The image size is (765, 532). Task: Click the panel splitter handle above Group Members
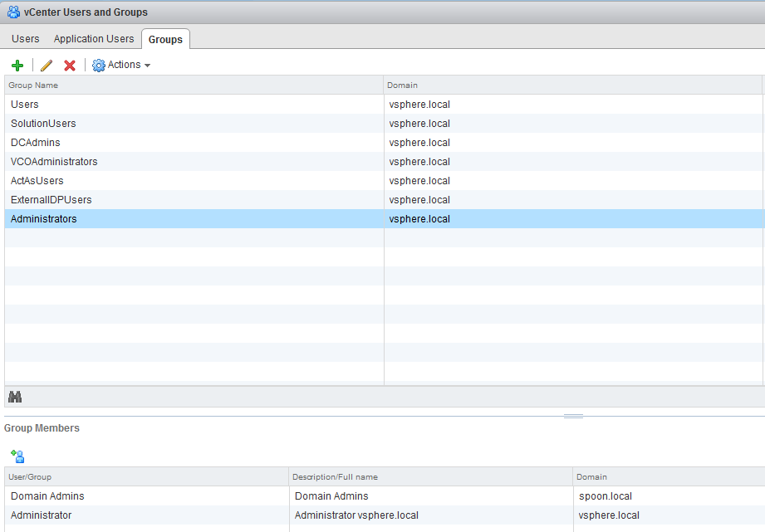(x=573, y=416)
